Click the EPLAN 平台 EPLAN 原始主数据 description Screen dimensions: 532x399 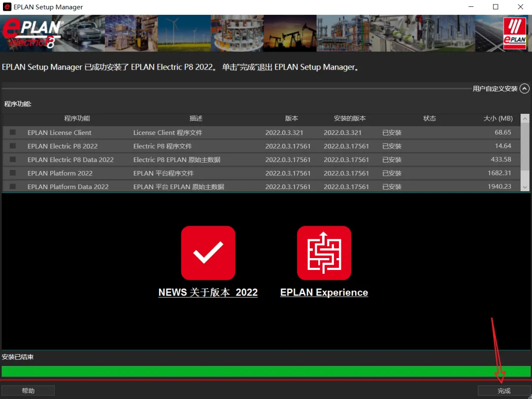pyautogui.click(x=178, y=187)
